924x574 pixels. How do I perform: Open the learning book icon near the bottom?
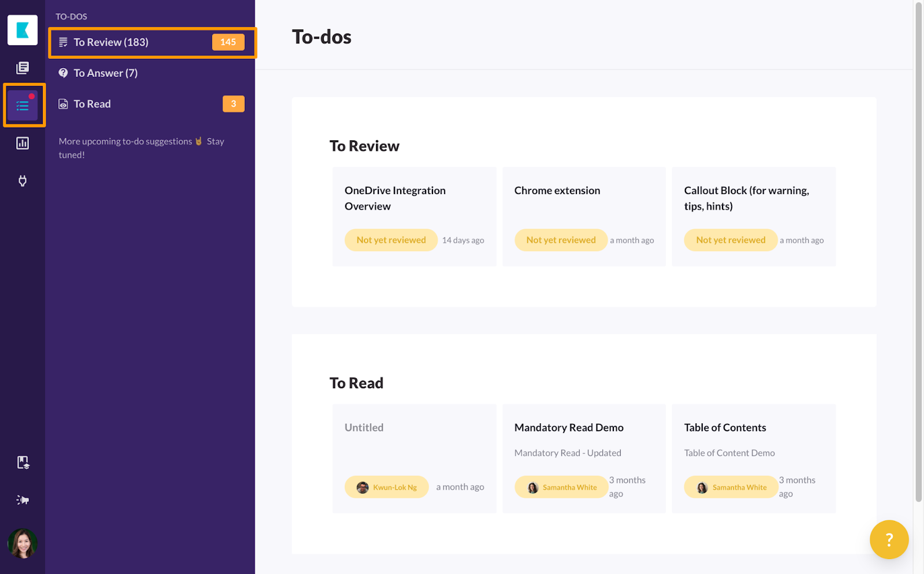(23, 462)
